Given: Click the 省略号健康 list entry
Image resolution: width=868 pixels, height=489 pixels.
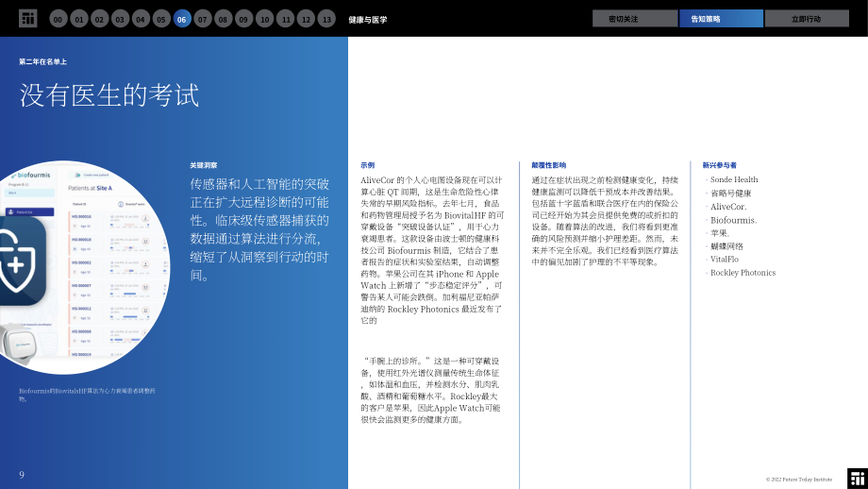Looking at the screenshot, I should pos(730,193).
